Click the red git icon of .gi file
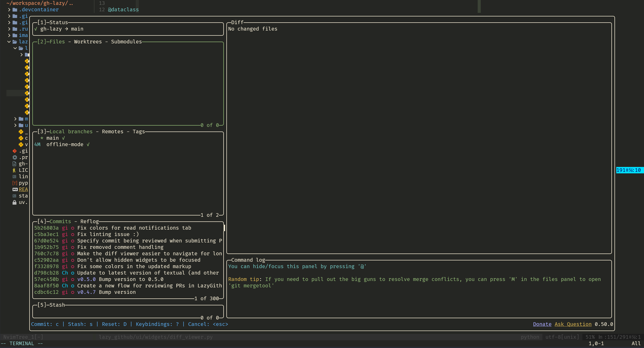 pos(15,151)
